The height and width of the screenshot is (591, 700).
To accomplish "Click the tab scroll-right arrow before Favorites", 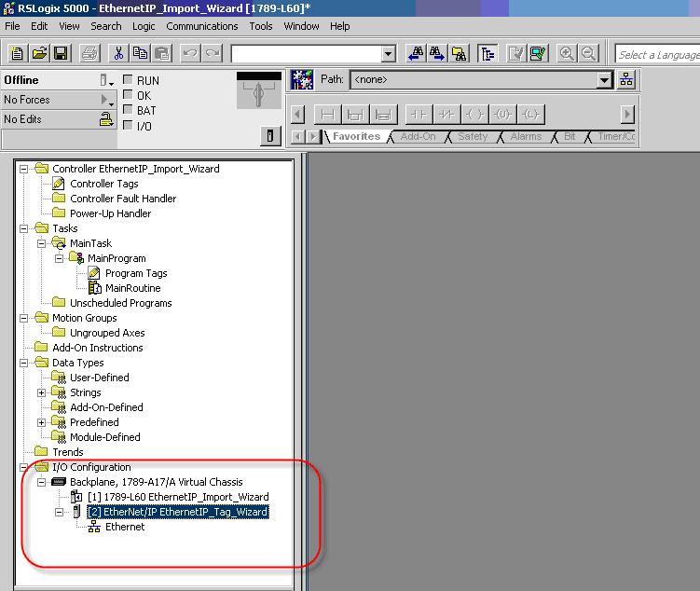I will 313,137.
